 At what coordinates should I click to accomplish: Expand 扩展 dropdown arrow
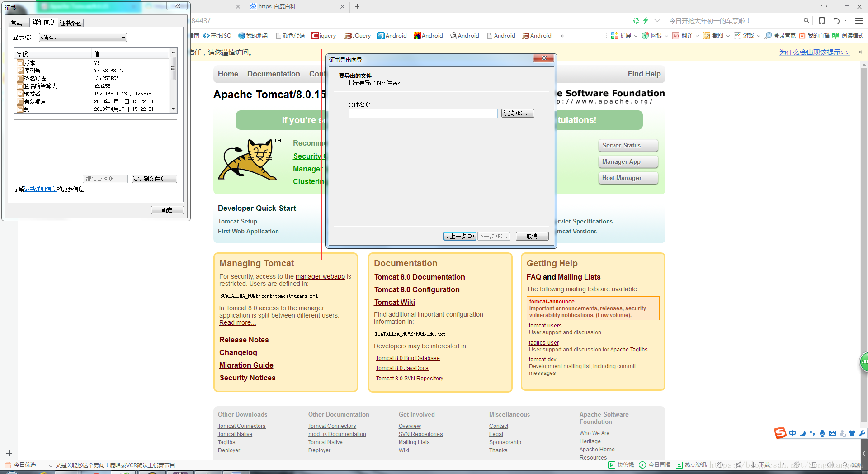[636, 36]
